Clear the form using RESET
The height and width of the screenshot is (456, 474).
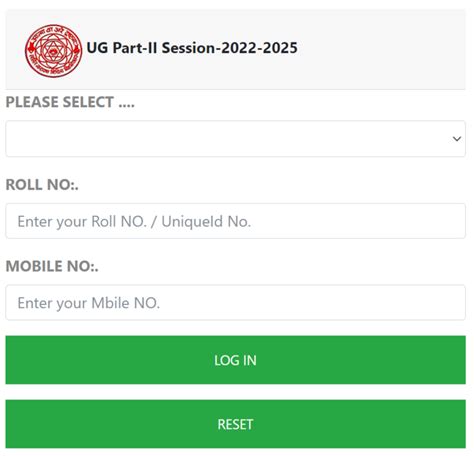coord(236,424)
